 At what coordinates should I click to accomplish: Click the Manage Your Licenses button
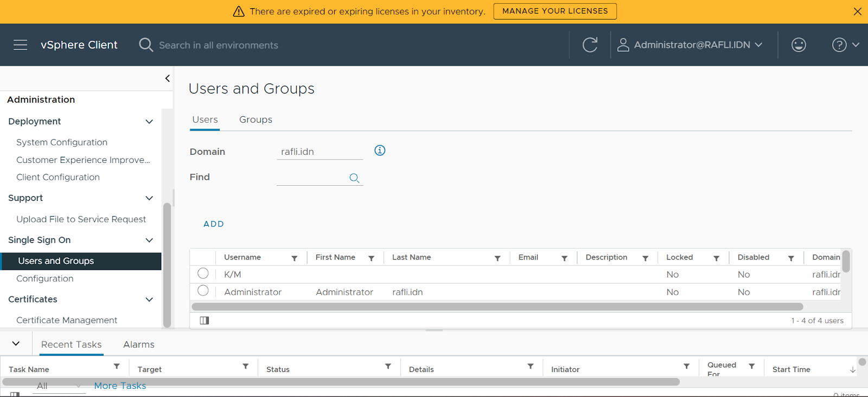tap(555, 11)
